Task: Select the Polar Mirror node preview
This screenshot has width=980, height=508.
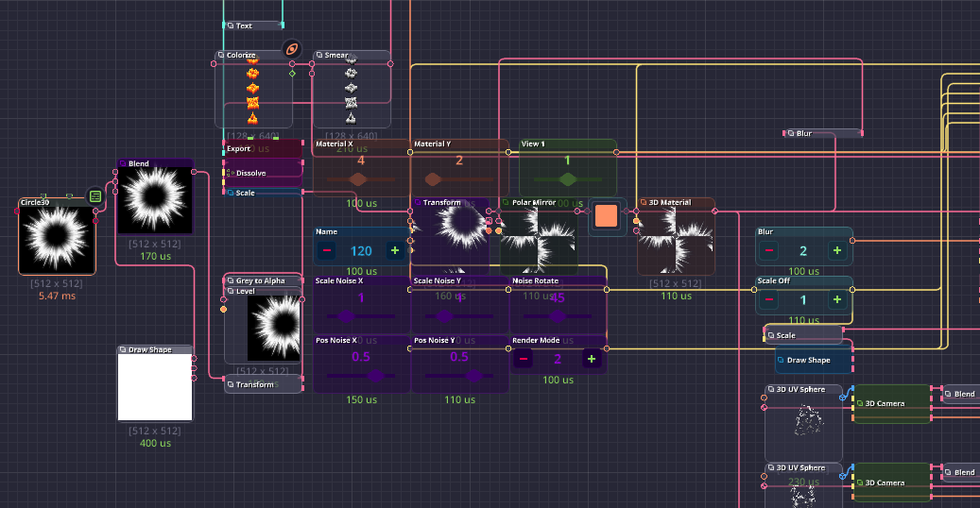Action: tap(538, 241)
